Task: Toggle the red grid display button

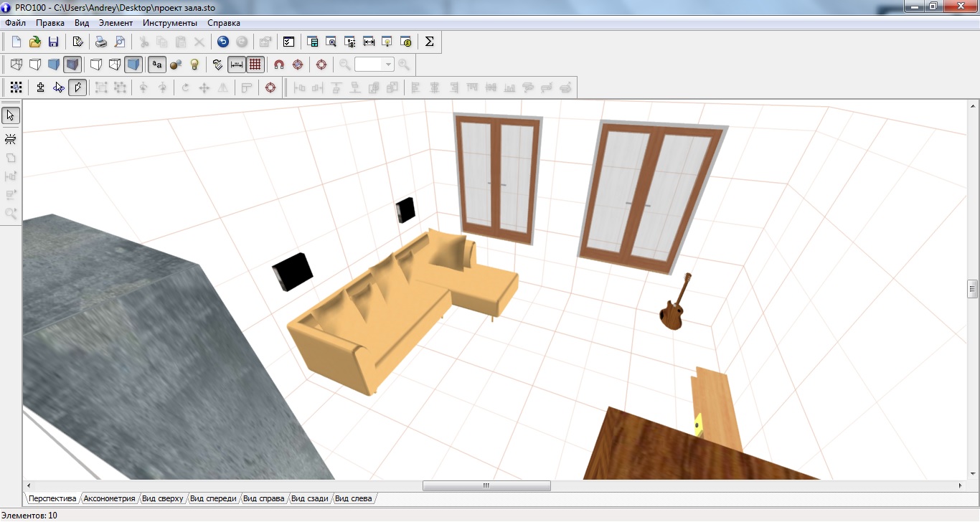Action: point(255,65)
